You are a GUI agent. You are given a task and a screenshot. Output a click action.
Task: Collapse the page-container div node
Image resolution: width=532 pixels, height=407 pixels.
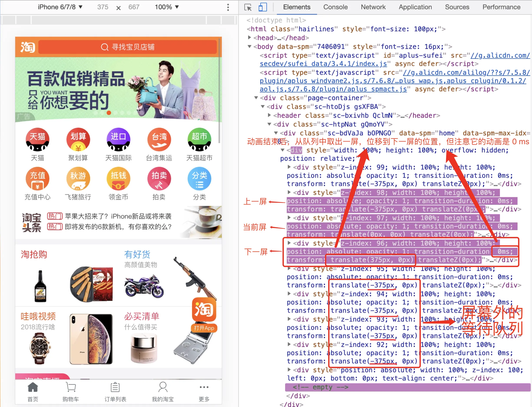(256, 98)
